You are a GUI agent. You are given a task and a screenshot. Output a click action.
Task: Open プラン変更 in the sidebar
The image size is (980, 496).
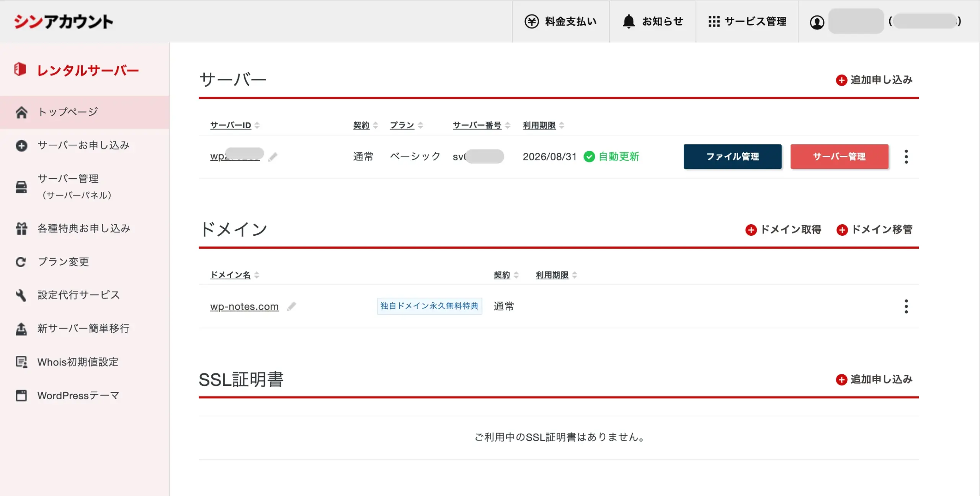click(x=64, y=262)
